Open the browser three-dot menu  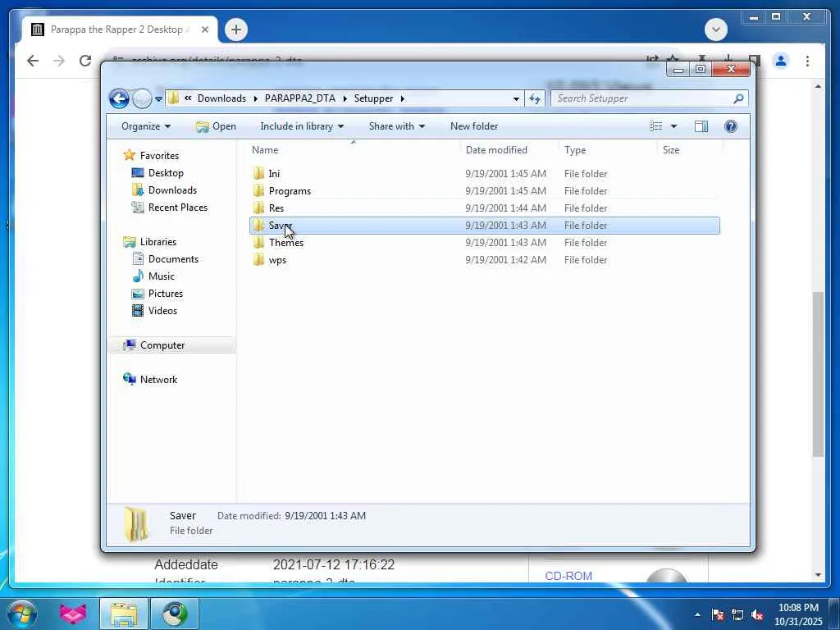click(x=807, y=61)
